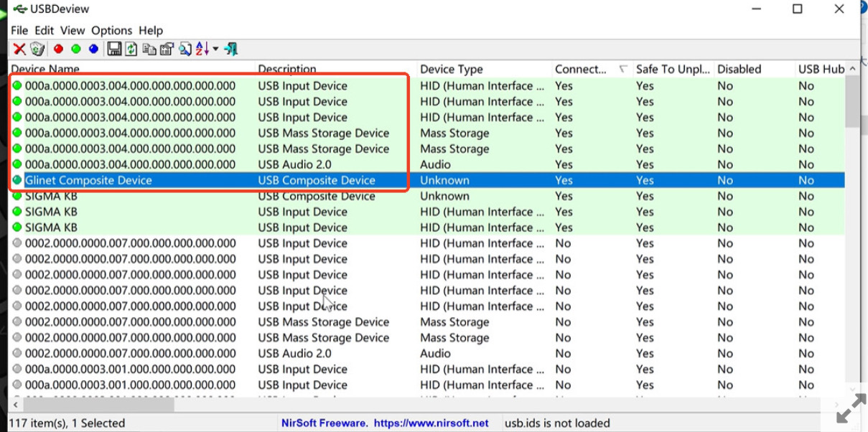The image size is (868, 432).
Task: Click the Copy Selected Items icon
Action: (x=149, y=49)
